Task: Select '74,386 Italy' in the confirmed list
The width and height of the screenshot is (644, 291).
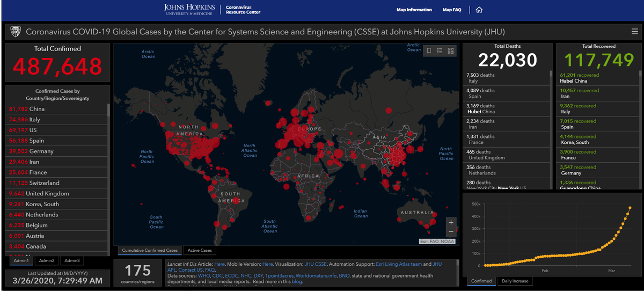Action: click(56, 120)
